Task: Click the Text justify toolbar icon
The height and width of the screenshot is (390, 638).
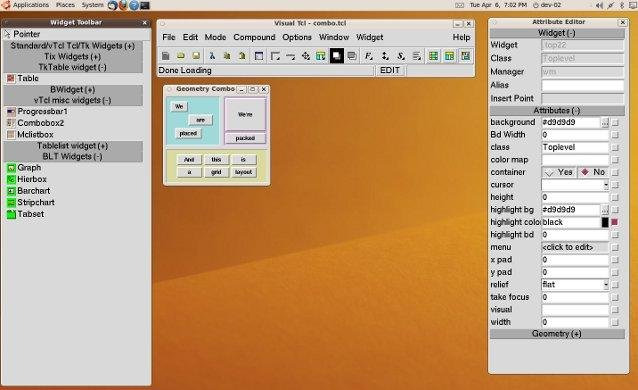Action: click(417, 56)
